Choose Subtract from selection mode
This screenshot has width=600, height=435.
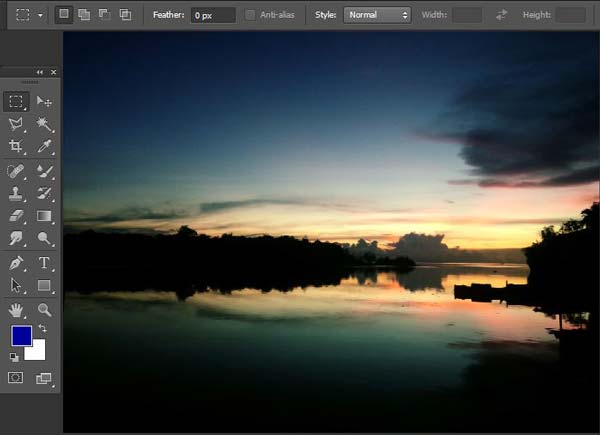[104, 15]
